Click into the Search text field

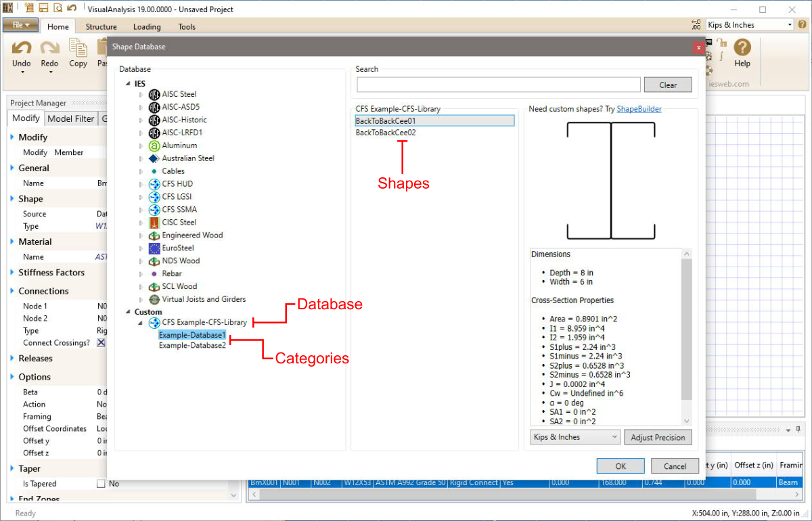pos(499,85)
